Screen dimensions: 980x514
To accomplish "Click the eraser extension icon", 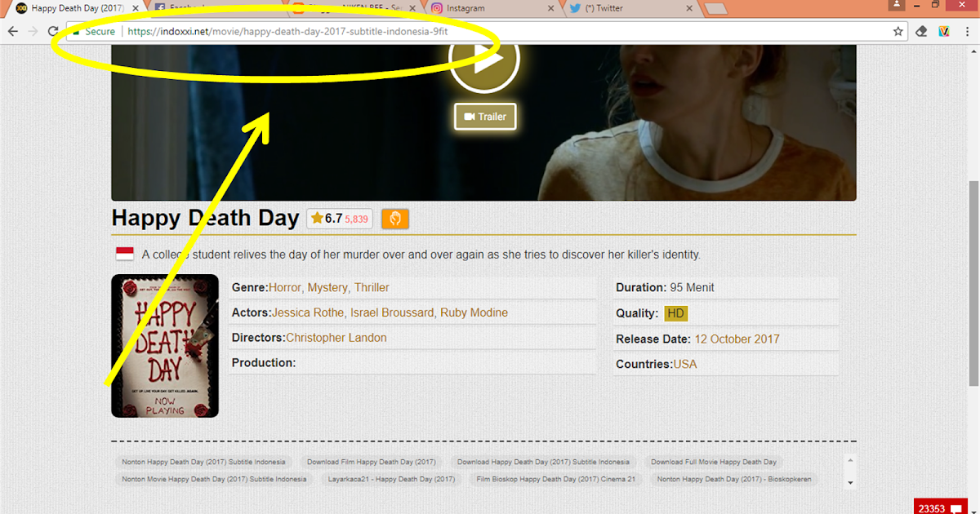I will [x=922, y=31].
